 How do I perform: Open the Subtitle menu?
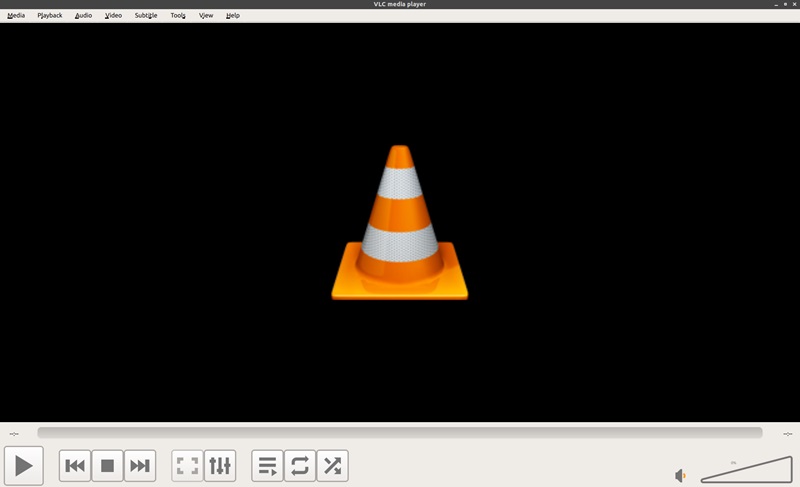tap(146, 15)
